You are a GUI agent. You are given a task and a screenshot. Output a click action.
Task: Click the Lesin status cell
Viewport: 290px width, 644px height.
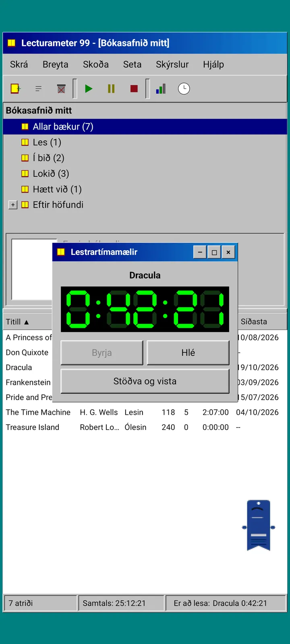tap(134, 412)
